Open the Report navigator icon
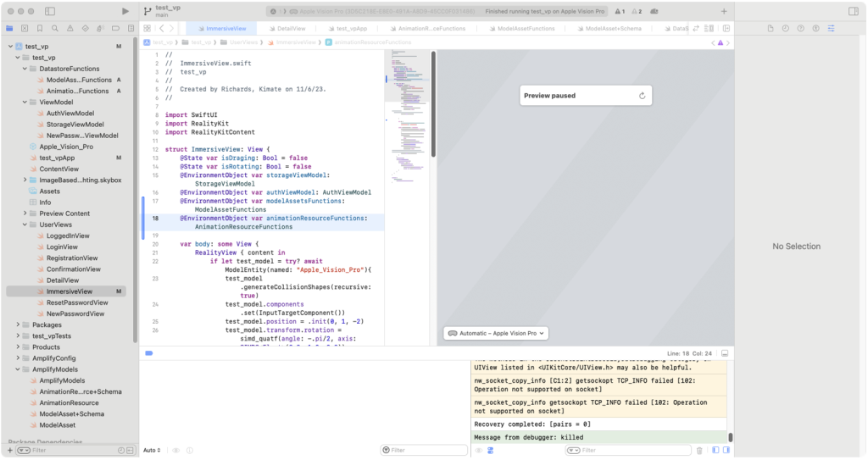Screen dimensions: 868x460 pyautogui.click(x=131, y=28)
